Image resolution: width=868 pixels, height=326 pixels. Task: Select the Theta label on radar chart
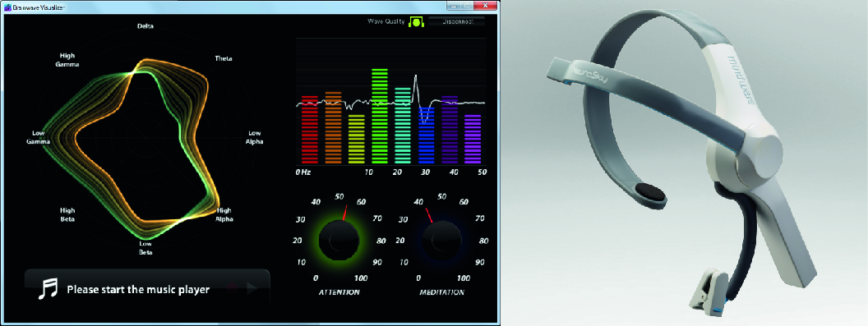(x=224, y=58)
